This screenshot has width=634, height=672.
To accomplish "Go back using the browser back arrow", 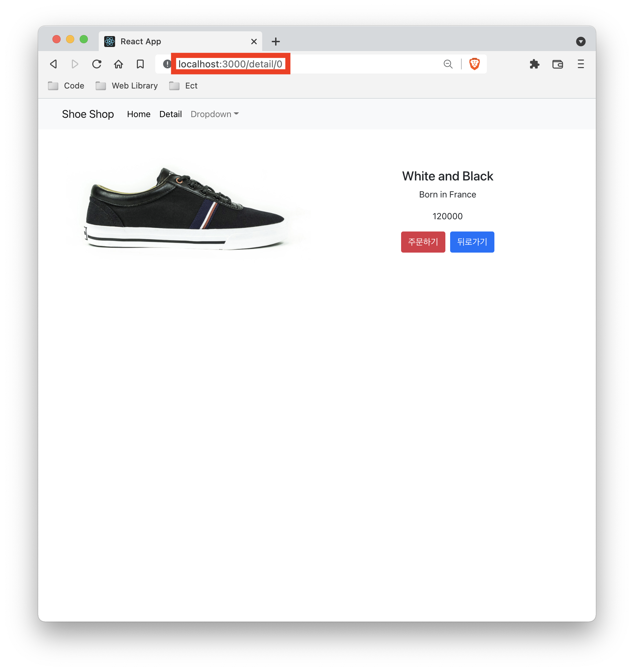I will click(x=53, y=64).
